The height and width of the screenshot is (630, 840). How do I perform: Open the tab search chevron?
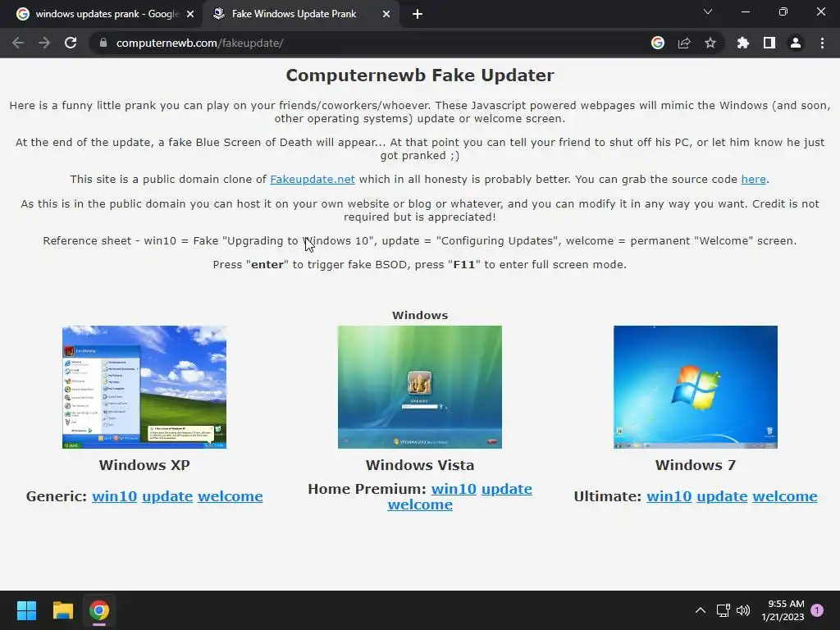pyautogui.click(x=708, y=11)
